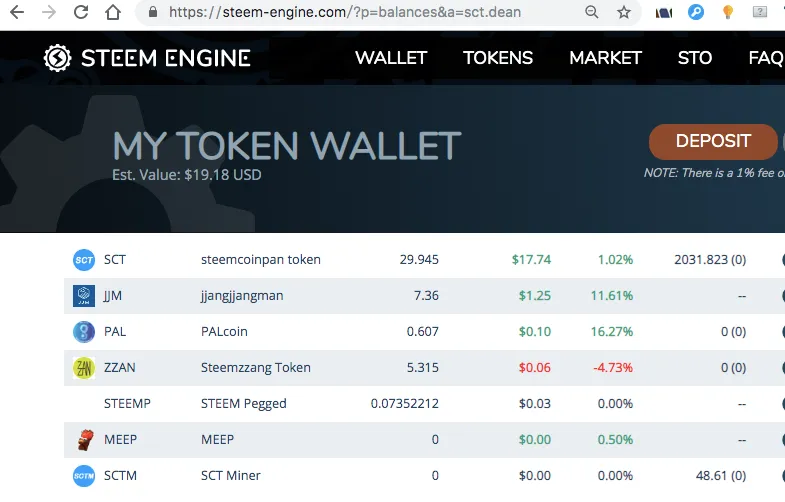Click the ZZAN token icon

(84, 368)
